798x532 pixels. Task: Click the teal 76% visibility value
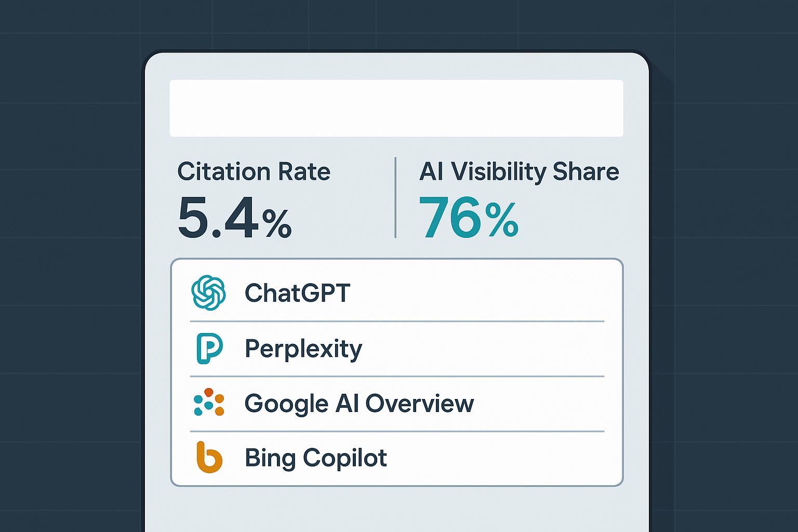click(468, 219)
